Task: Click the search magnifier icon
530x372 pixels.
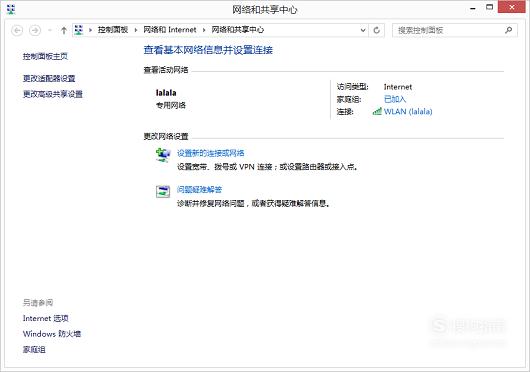Action: point(508,30)
